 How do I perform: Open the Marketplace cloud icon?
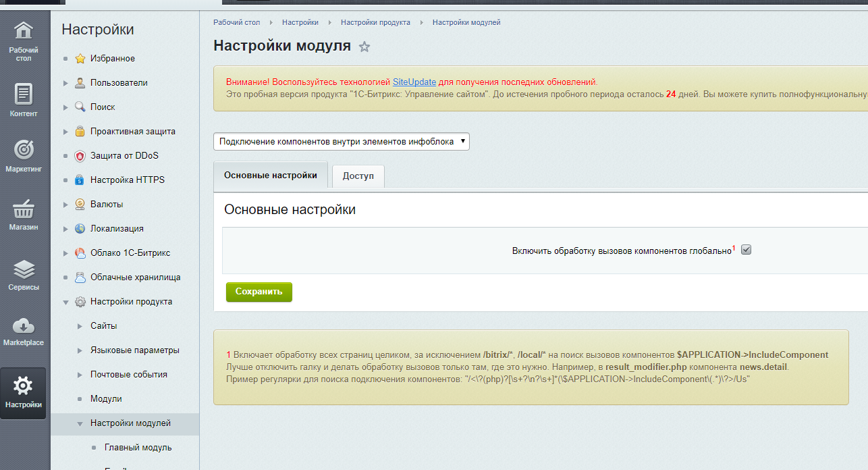[24, 325]
